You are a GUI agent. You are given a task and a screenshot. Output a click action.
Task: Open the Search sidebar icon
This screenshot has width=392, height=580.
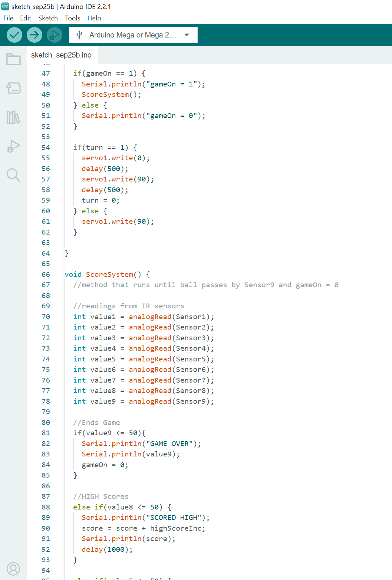[x=13, y=175]
